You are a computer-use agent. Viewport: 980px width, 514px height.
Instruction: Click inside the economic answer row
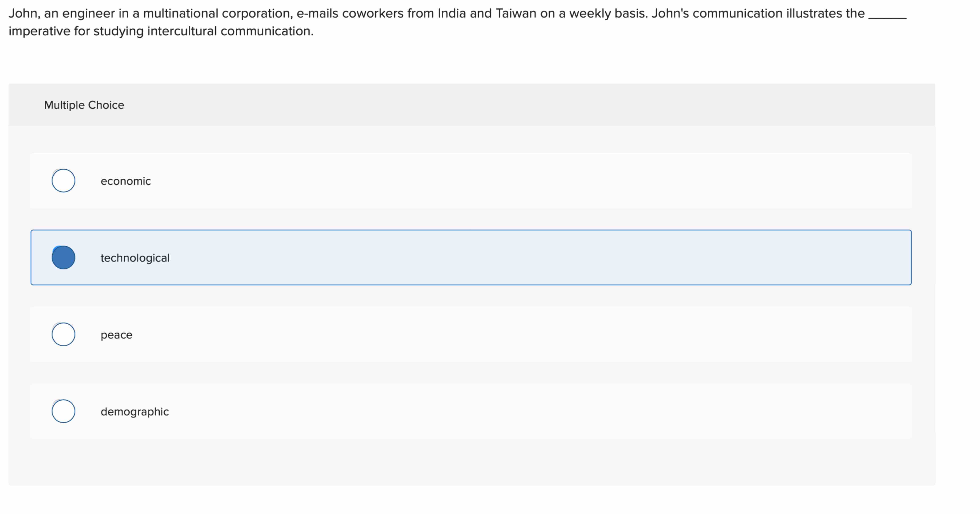[x=456, y=181]
